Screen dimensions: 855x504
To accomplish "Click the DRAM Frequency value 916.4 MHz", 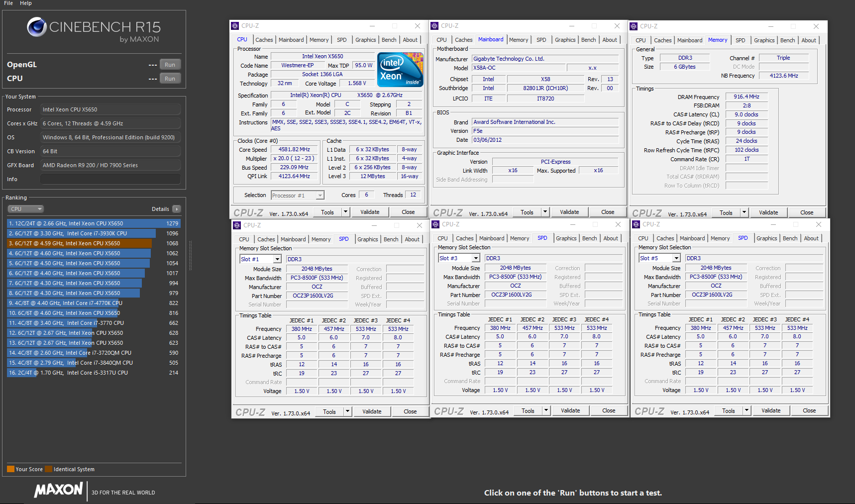I will pyautogui.click(x=747, y=97).
